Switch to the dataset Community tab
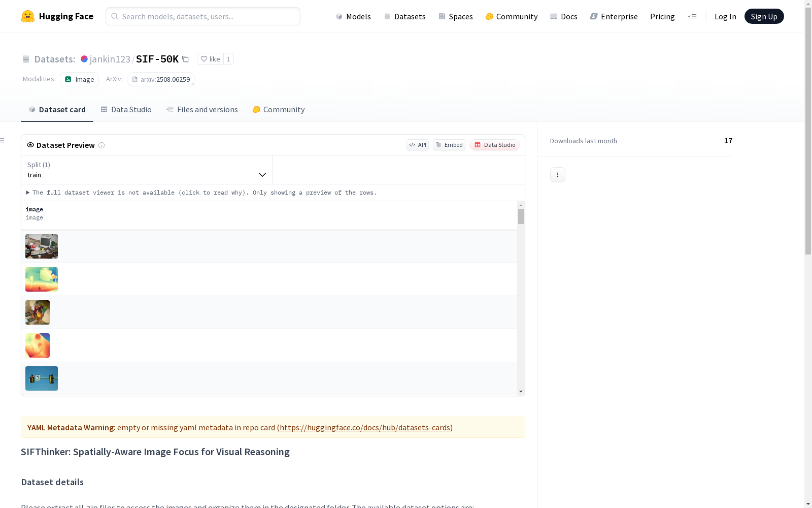Screen dimensions: 812x508 [x=279, y=110]
